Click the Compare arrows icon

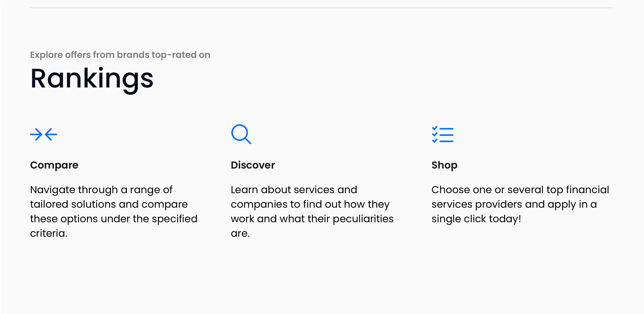[x=44, y=134]
